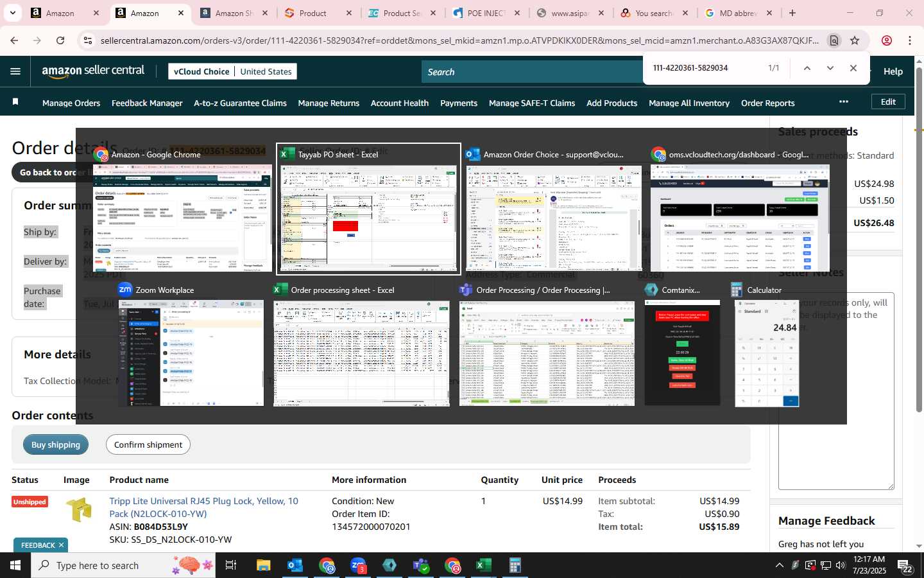The width and height of the screenshot is (924, 578).
Task: Open Add Products menu item
Action: click(x=612, y=103)
